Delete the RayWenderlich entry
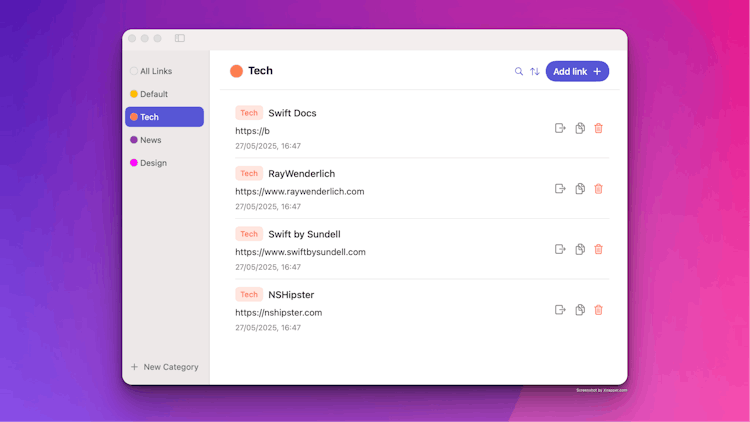Image resolution: width=750 pixels, height=422 pixels. click(598, 189)
